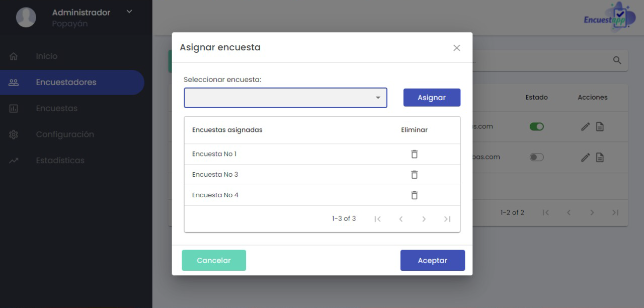Image resolution: width=644 pixels, height=308 pixels.
Task: Click the search magnifier icon
Action: click(x=617, y=60)
